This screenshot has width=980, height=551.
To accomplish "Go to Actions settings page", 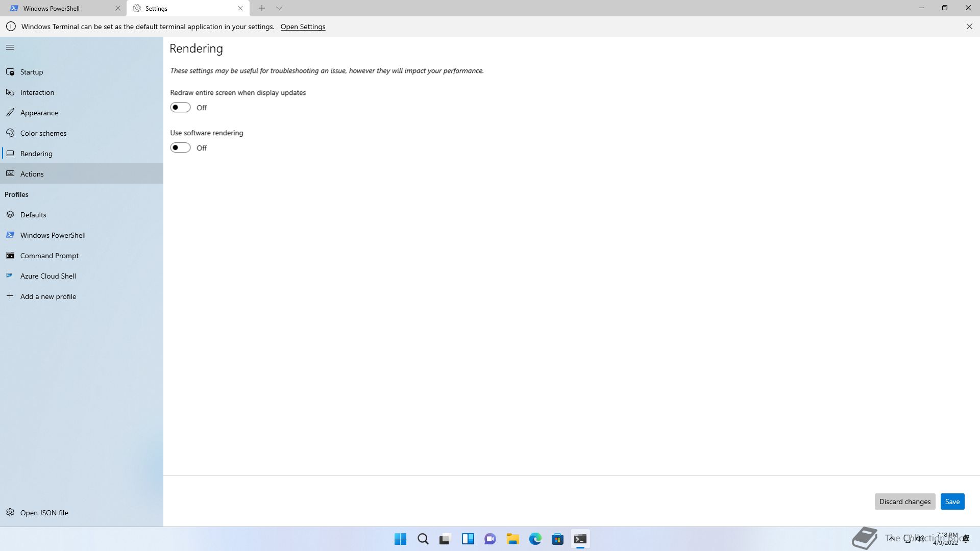I will [82, 174].
